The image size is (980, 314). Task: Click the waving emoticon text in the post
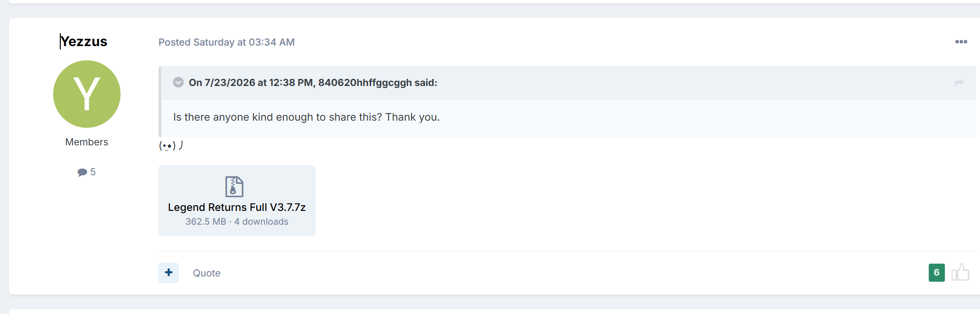point(171,145)
